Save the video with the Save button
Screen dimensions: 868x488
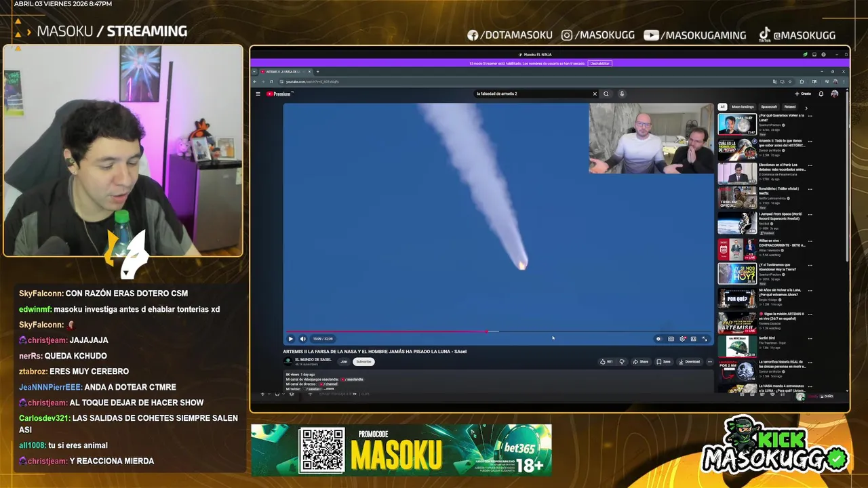[663, 361]
